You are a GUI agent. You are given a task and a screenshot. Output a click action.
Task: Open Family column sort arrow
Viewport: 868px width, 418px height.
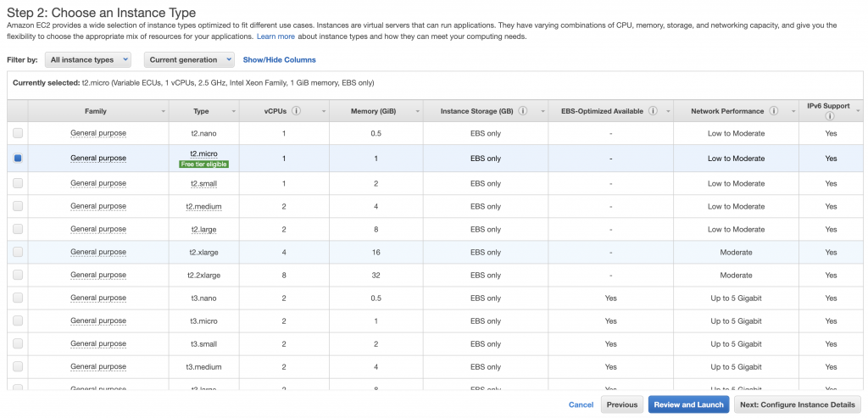pyautogui.click(x=164, y=111)
